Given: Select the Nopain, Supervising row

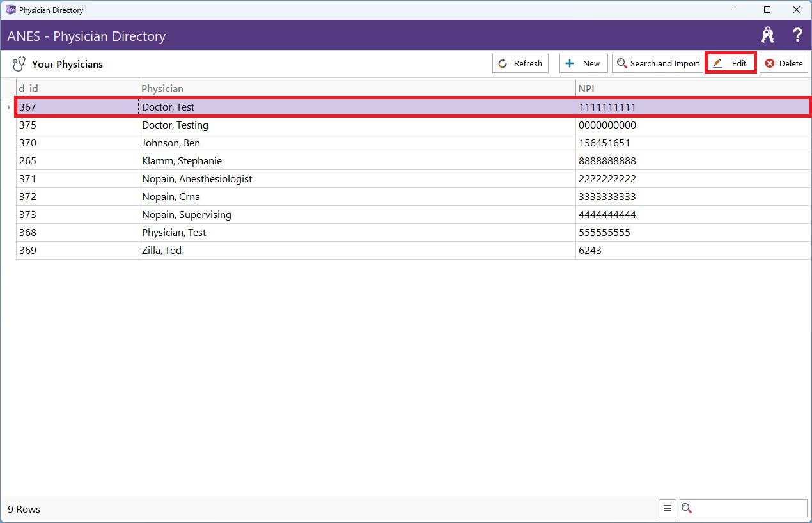Looking at the screenshot, I should pyautogui.click(x=413, y=215).
